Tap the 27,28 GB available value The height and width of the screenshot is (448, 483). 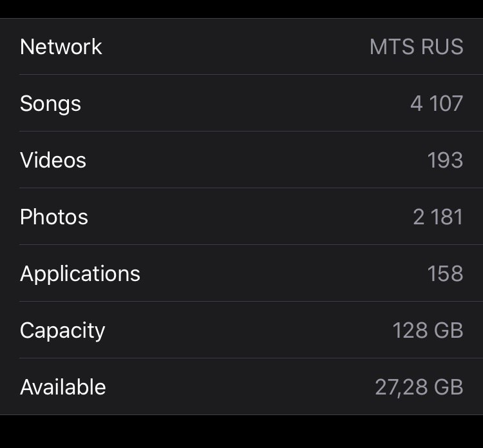click(419, 387)
